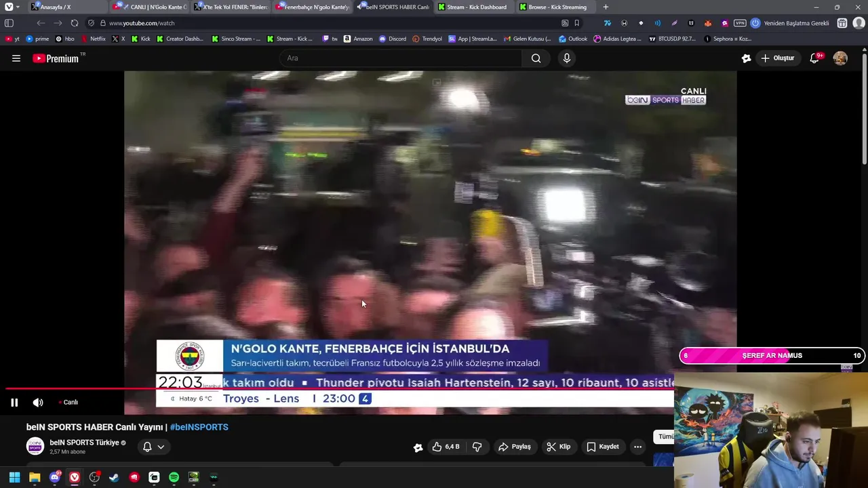Open the YouTube notifications bell
This screenshot has height=488, width=868.
[x=814, y=58]
